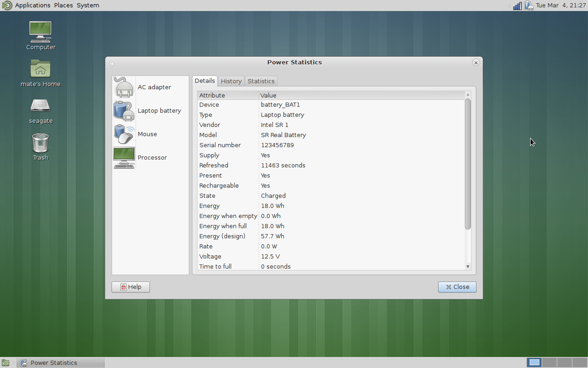Select the Processor device icon
Image resolution: width=588 pixels, height=368 pixels.
pyautogui.click(x=124, y=158)
